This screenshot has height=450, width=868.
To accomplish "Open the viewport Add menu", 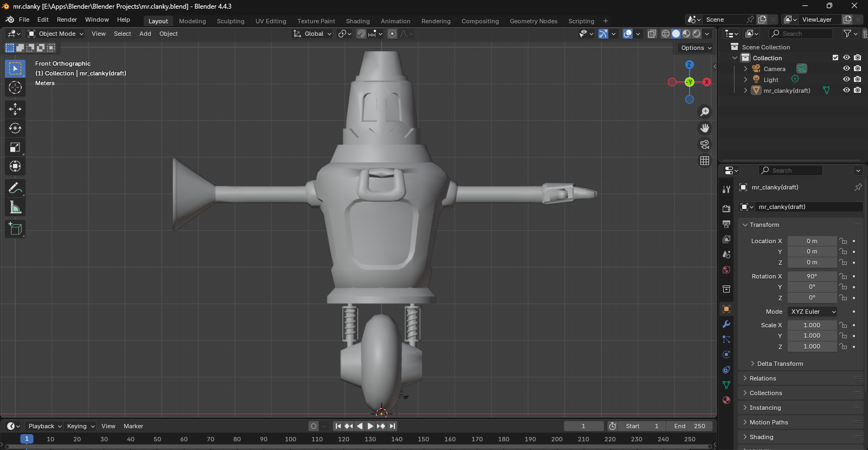I will click(145, 34).
